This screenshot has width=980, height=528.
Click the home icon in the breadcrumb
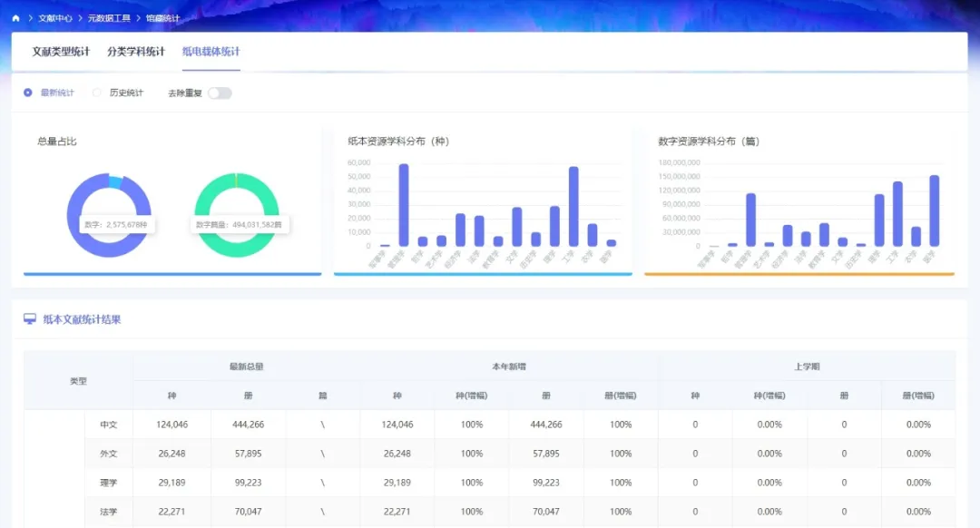coord(15,18)
